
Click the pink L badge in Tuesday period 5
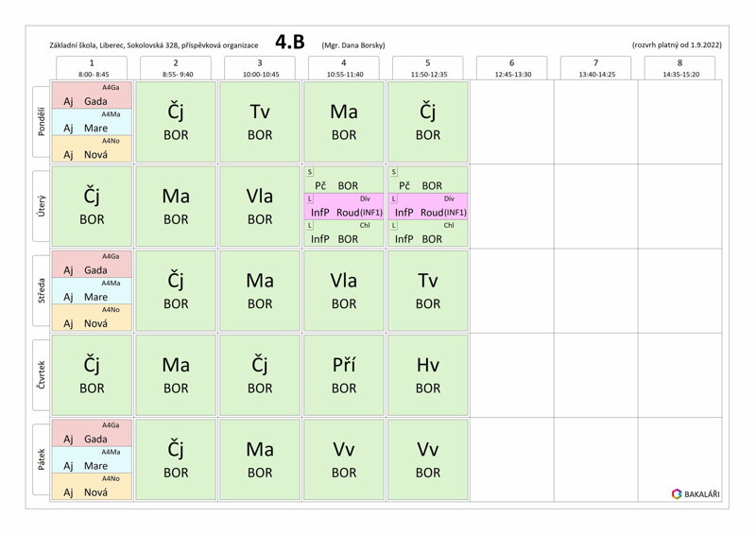393,199
